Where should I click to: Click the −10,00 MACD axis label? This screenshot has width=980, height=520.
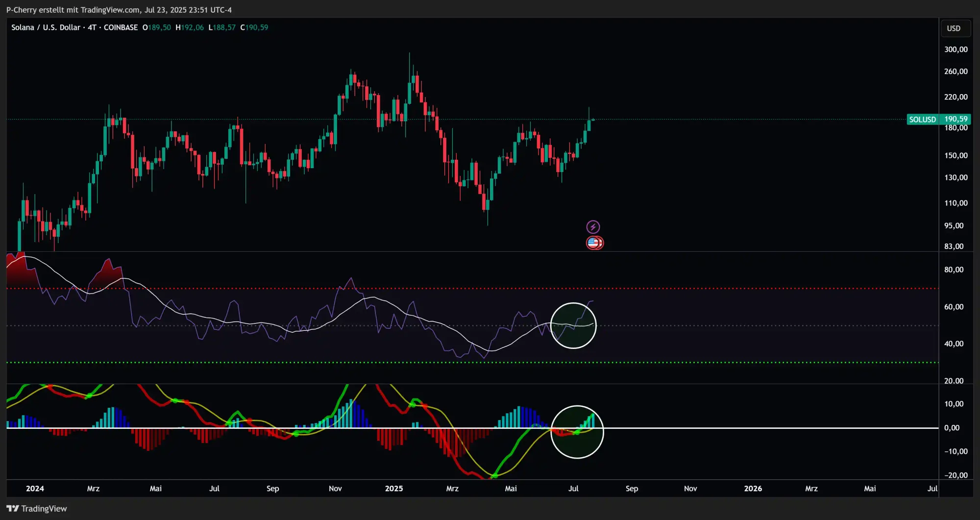click(956, 451)
